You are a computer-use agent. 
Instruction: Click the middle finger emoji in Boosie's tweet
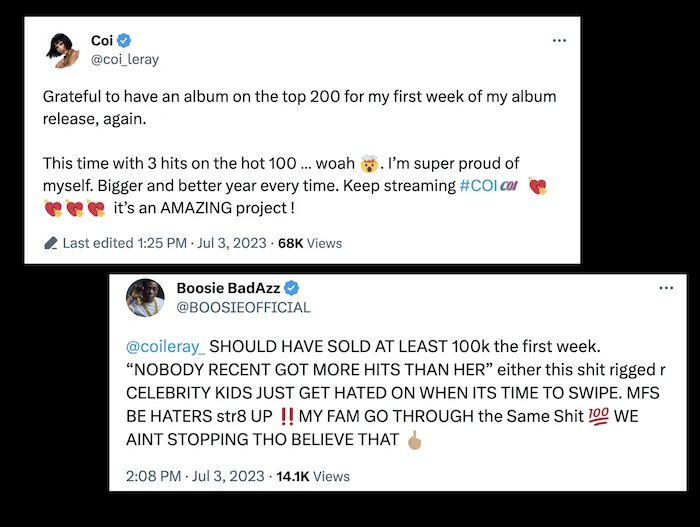[415, 440]
